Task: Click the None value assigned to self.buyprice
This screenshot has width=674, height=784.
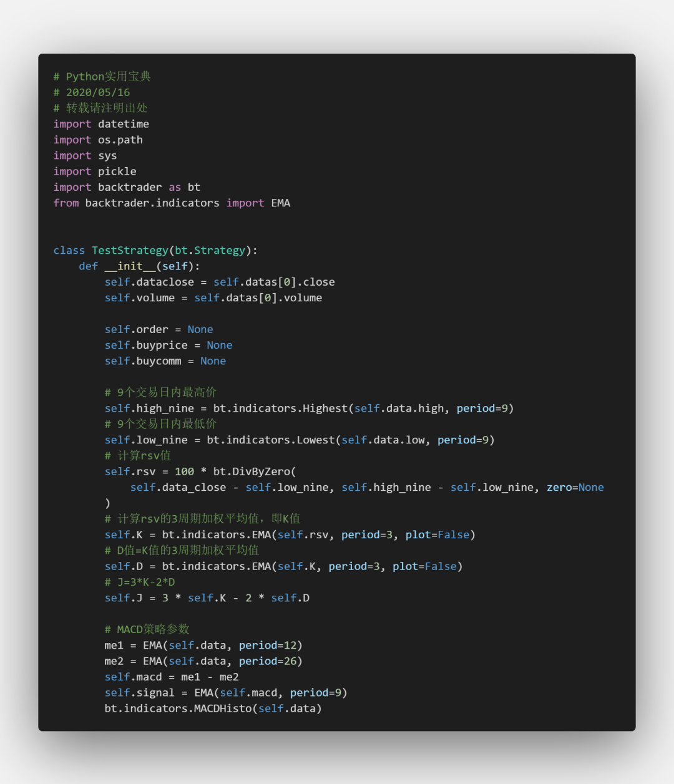Action: pos(219,346)
